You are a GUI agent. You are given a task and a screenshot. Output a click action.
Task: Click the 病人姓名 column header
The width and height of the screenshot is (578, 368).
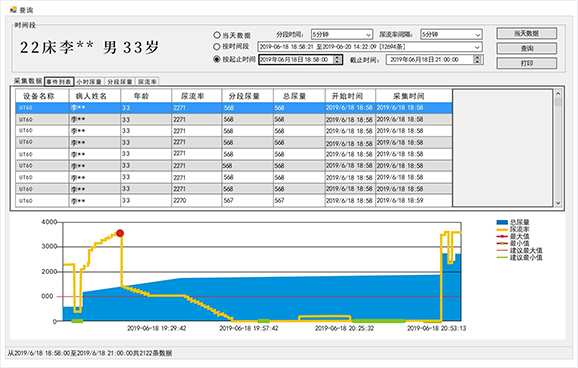click(95, 96)
